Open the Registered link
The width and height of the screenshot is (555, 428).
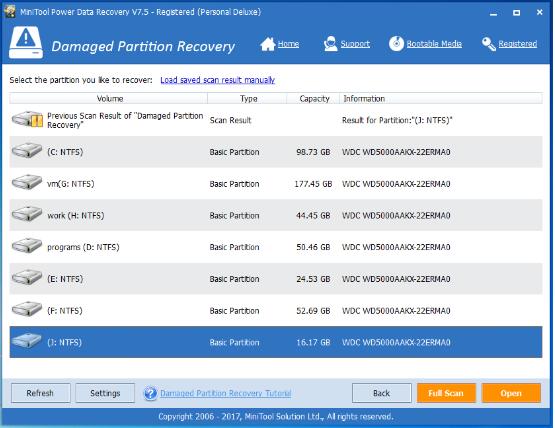pos(517,44)
